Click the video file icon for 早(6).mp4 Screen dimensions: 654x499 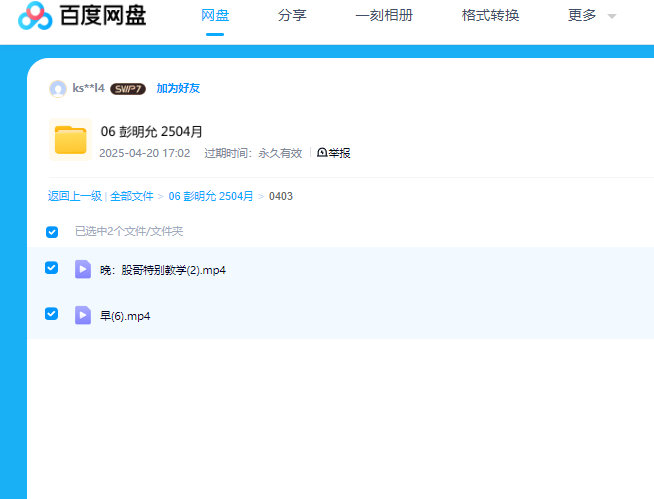[x=83, y=315]
